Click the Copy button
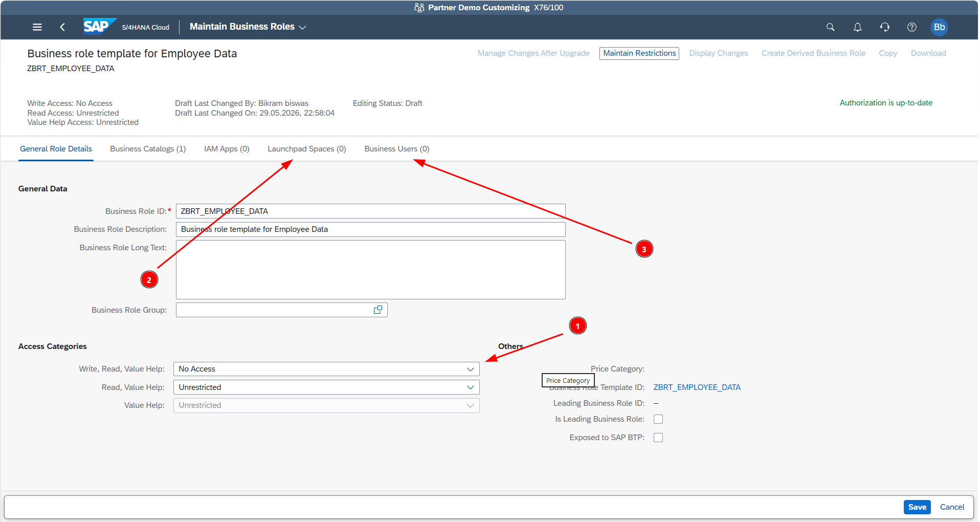 click(x=888, y=53)
